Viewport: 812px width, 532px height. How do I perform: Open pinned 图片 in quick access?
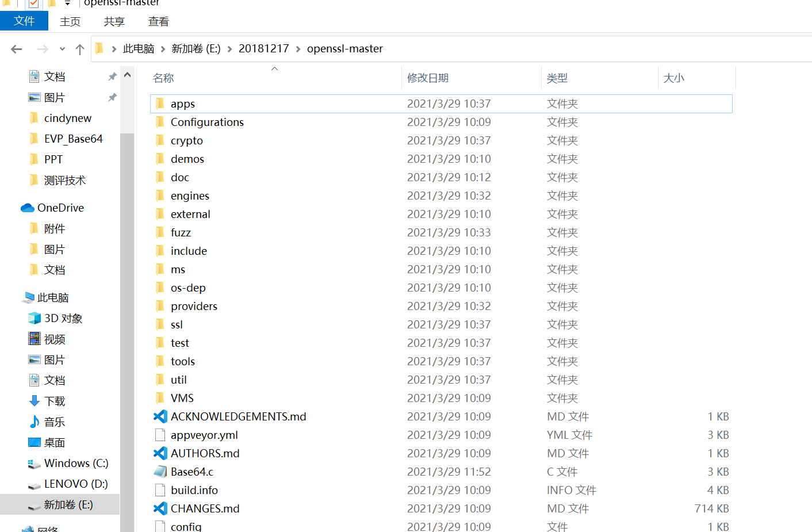point(55,97)
